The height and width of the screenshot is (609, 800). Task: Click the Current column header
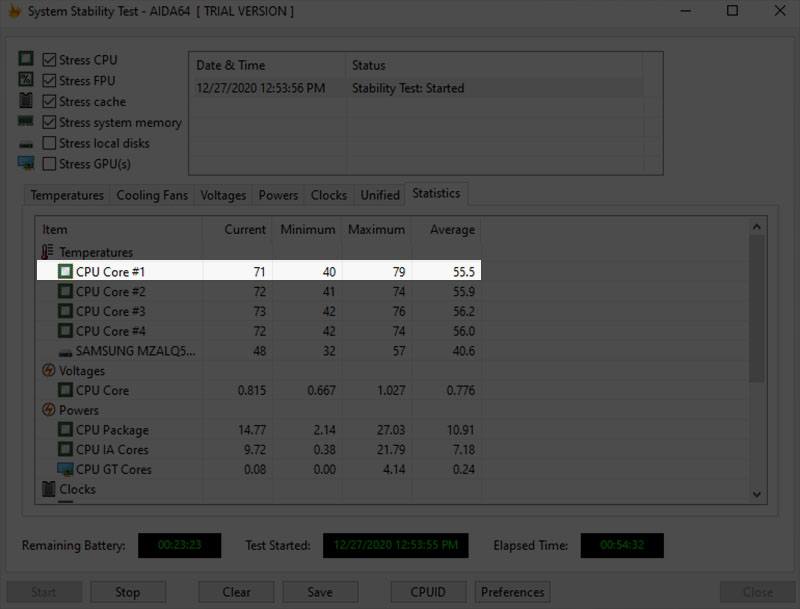pyautogui.click(x=238, y=230)
